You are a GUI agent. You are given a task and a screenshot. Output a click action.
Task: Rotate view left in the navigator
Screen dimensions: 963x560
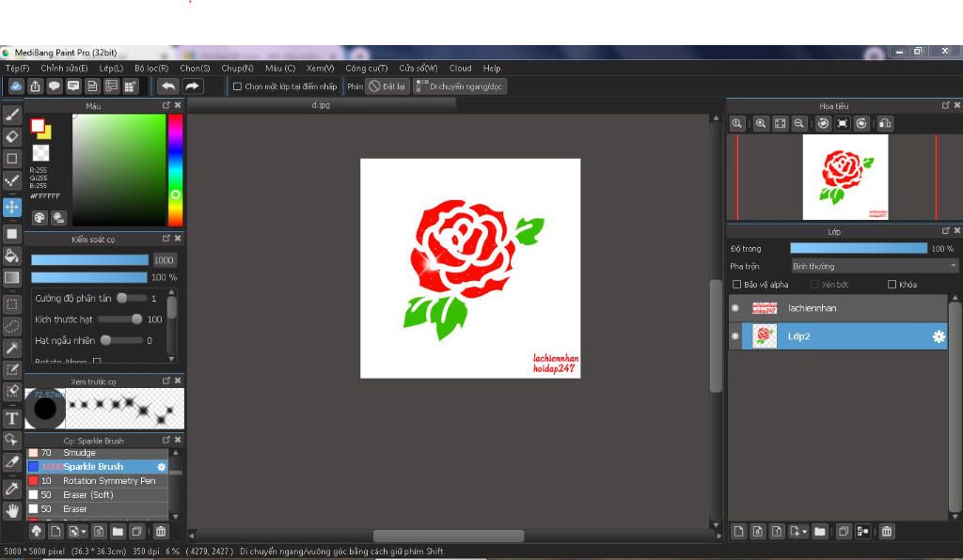tap(823, 123)
